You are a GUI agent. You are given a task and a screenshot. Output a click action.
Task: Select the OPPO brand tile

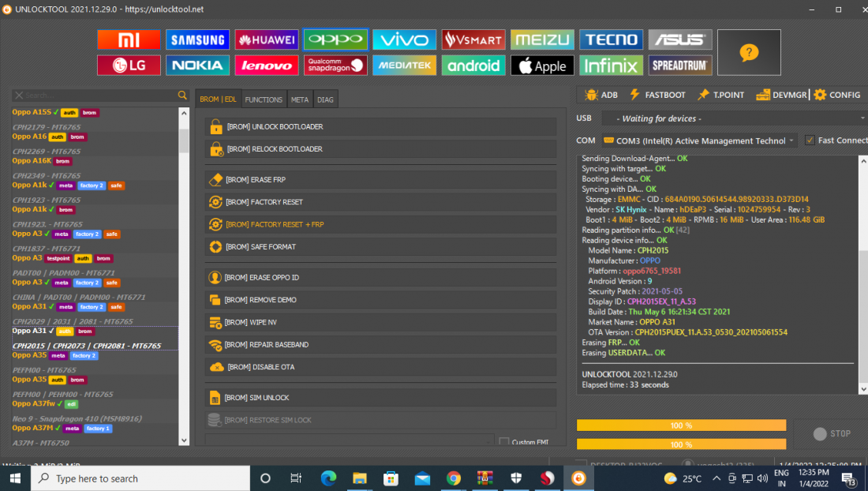click(335, 39)
